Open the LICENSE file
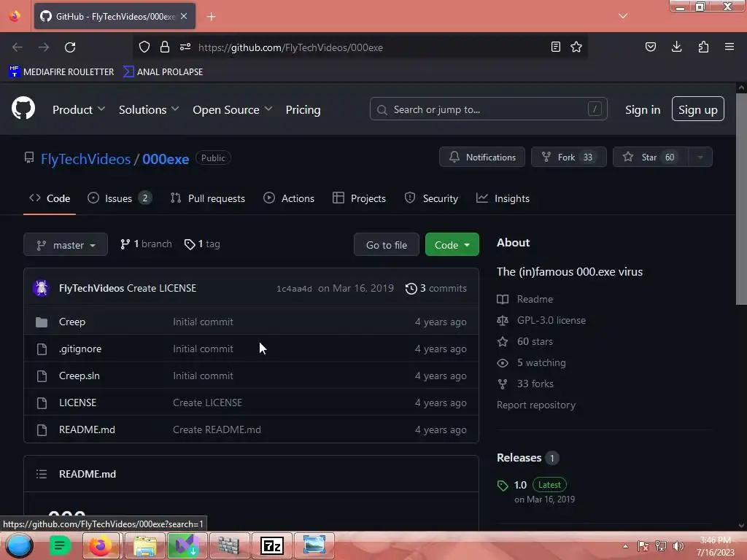The image size is (747, 560). coord(77,402)
